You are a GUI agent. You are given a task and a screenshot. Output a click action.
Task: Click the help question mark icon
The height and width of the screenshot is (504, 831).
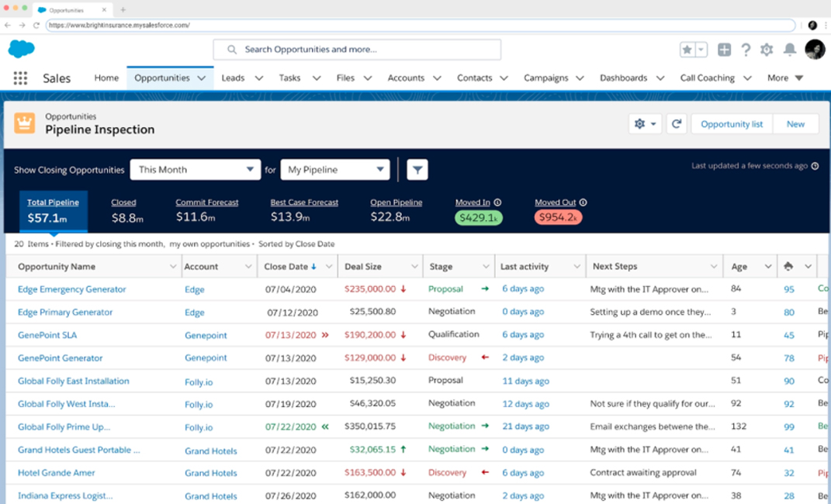point(746,50)
